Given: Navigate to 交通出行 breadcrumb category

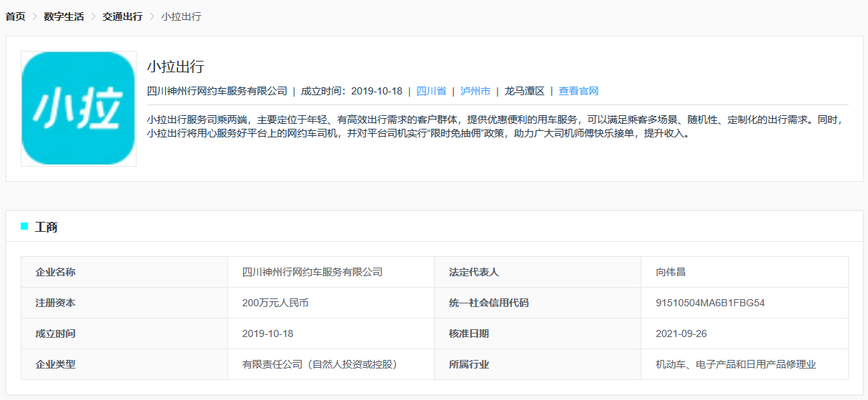Looking at the screenshot, I should pyautogui.click(x=122, y=16).
